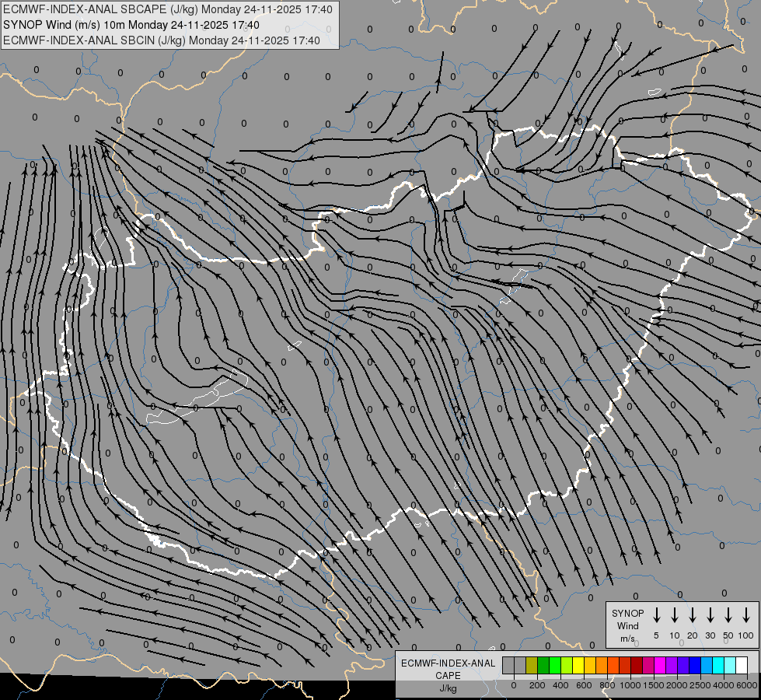
Task: Click the bright magenta legend swatch
Action: (x=660, y=665)
